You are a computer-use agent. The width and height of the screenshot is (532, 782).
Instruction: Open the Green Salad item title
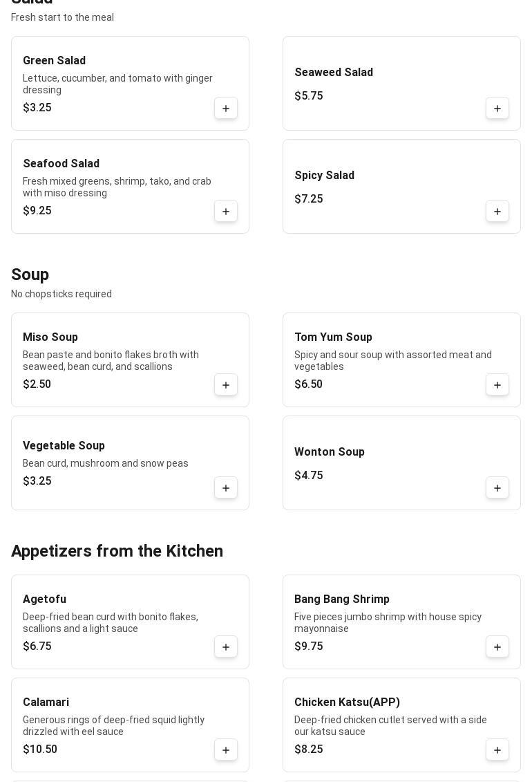point(54,61)
